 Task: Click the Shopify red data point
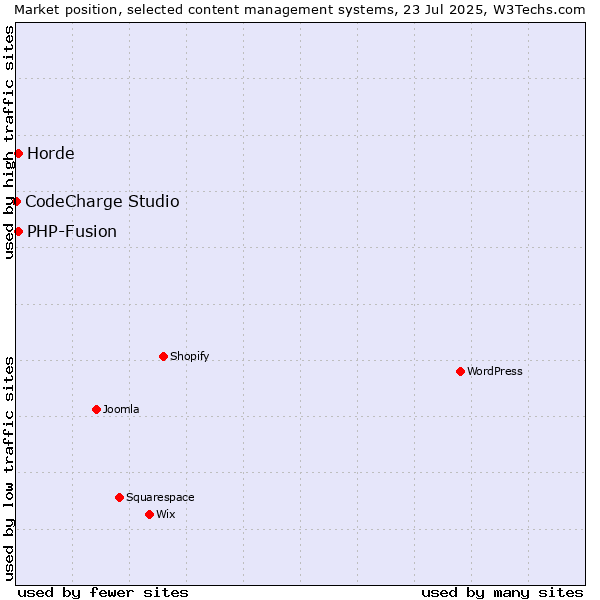pyautogui.click(x=163, y=356)
